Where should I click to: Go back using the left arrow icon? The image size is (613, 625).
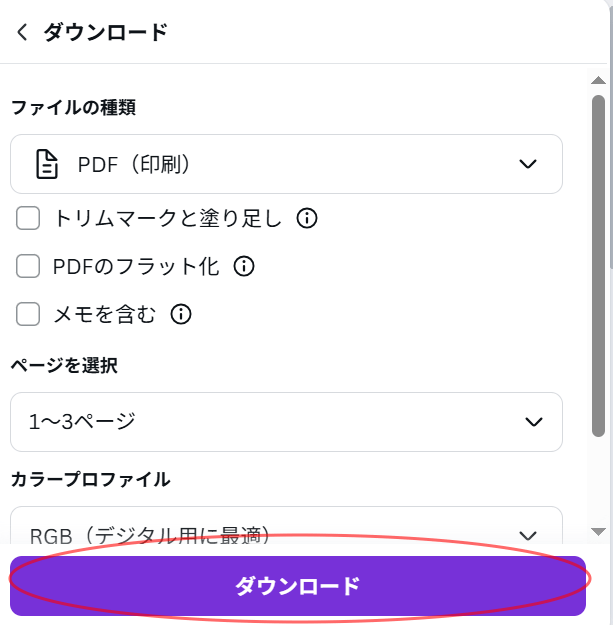[22, 32]
